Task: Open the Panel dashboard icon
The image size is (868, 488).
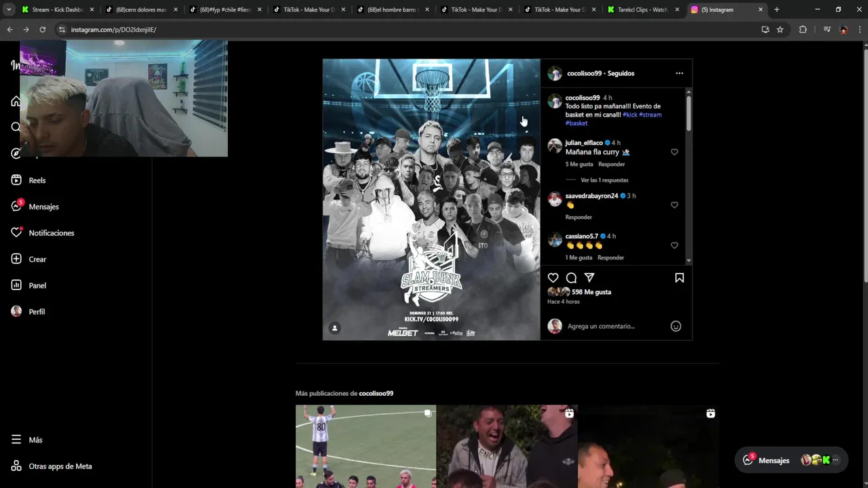Action: pos(16,285)
